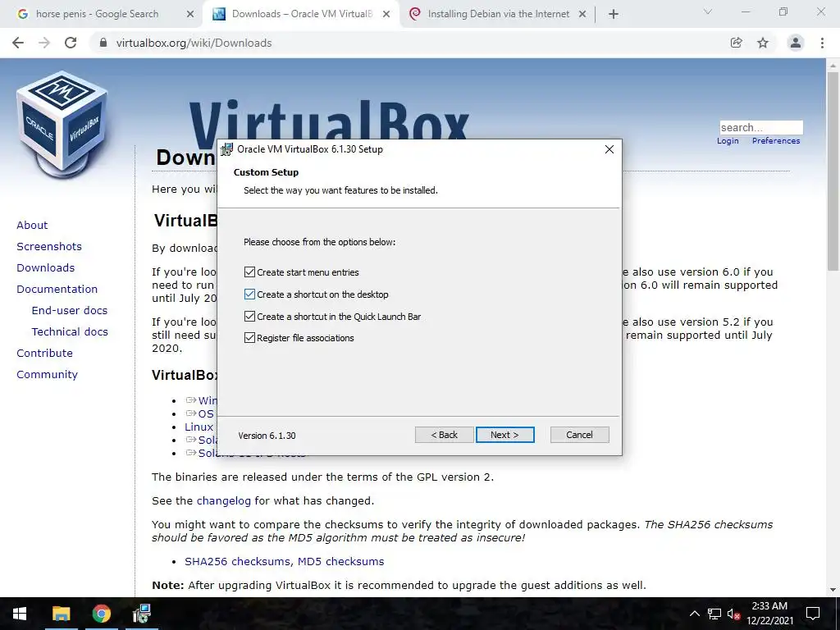This screenshot has width=840, height=630.
Task: Open Documentation in the sidebar
Action: 57,290
